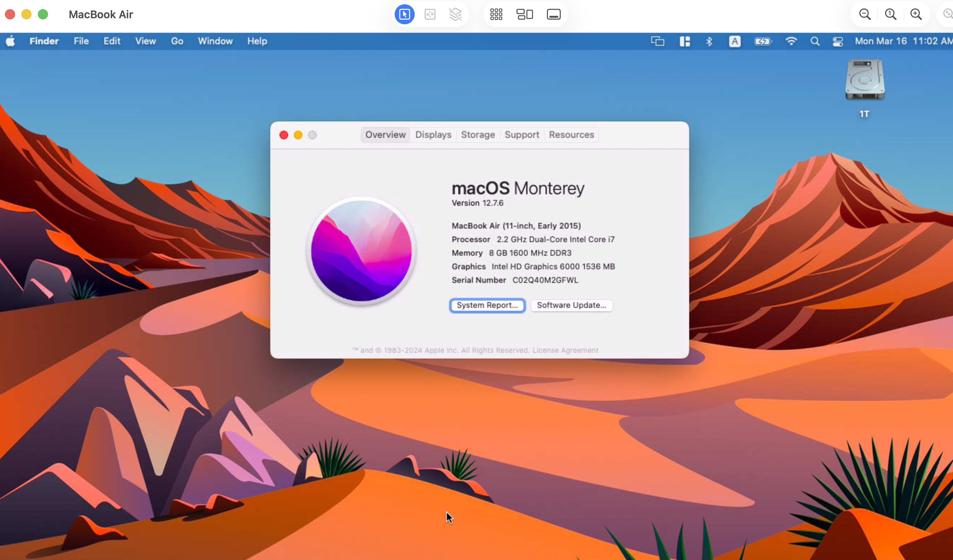Open the Apple menu
This screenshot has width=953, height=560.
[11, 41]
